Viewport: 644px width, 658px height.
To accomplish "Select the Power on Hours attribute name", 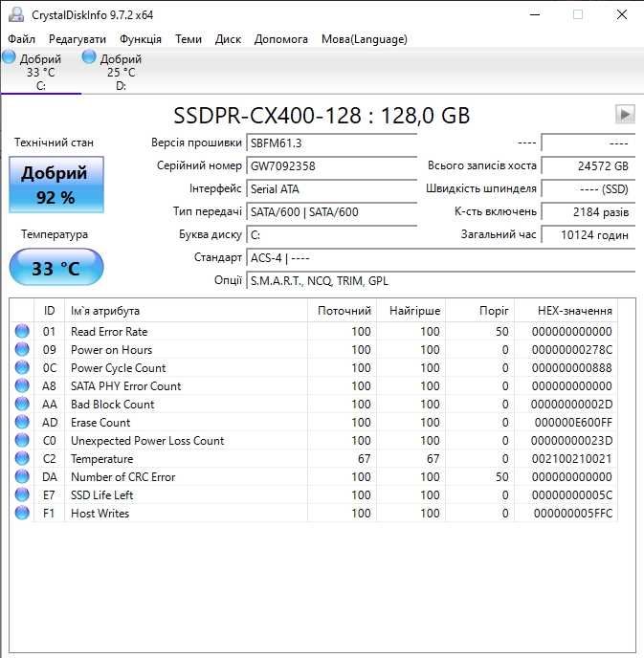I will point(111,350).
